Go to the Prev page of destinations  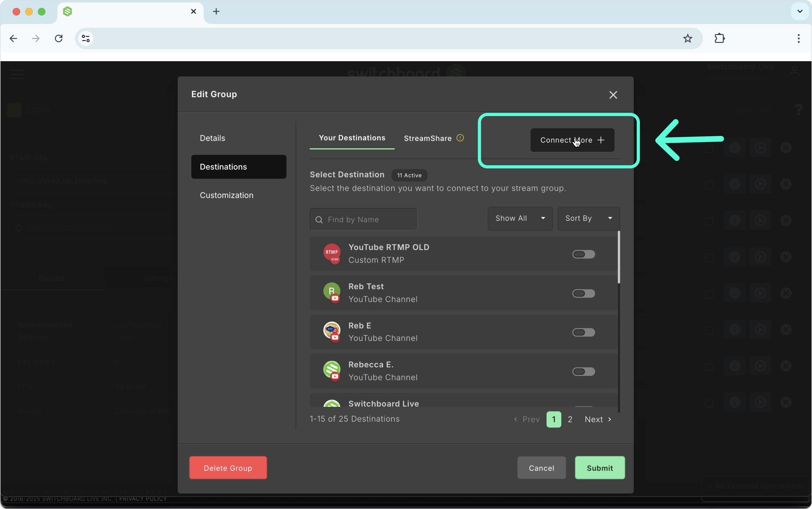pos(527,419)
